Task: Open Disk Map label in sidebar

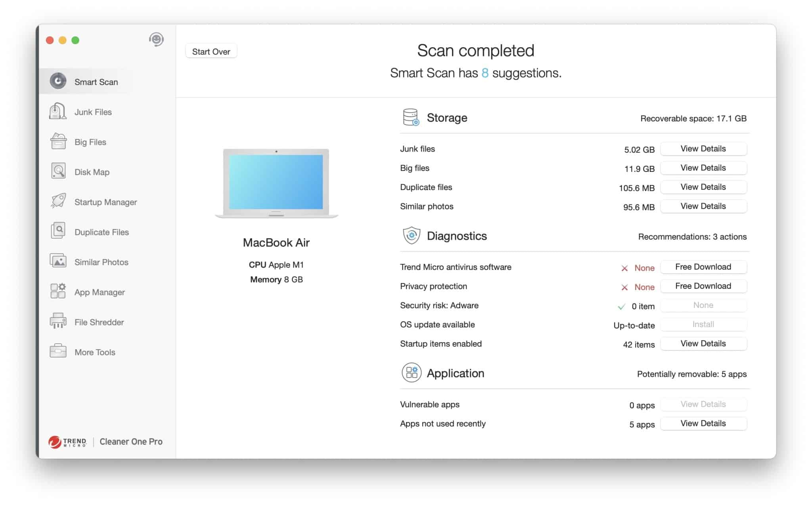Action: (92, 172)
